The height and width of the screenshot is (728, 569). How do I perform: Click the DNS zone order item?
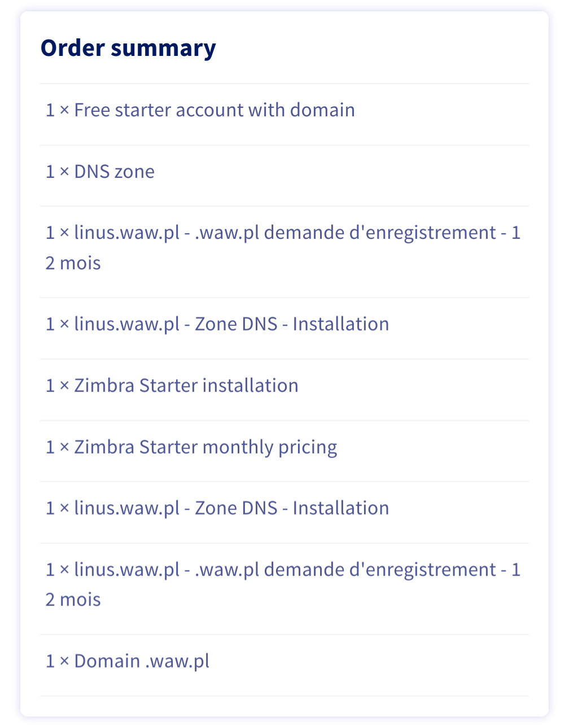(114, 172)
